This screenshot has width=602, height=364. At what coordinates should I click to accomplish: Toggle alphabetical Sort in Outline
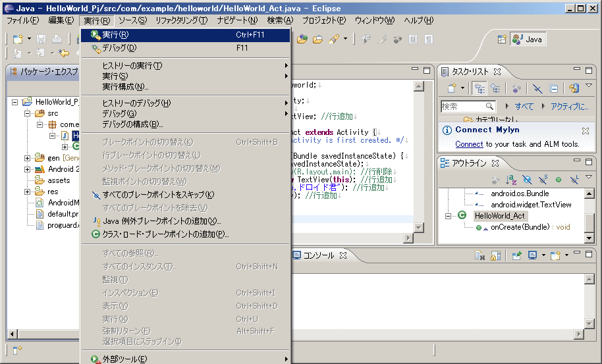click(x=511, y=180)
